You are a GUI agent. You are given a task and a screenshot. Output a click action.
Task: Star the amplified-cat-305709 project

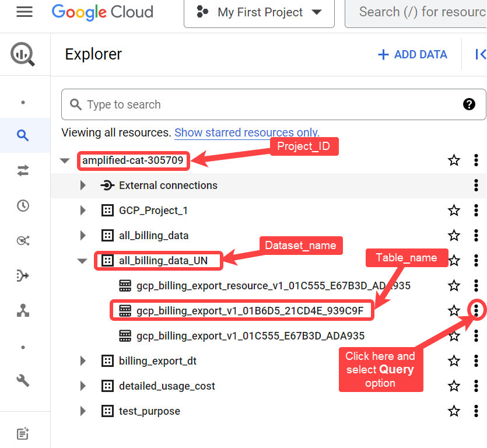[454, 160]
